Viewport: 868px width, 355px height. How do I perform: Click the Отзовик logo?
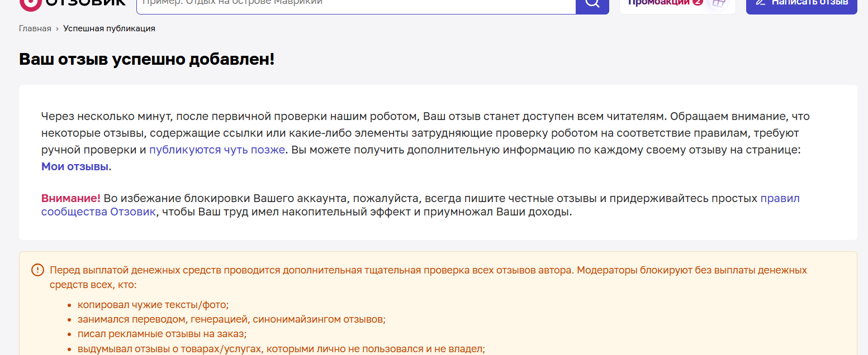[72, 3]
